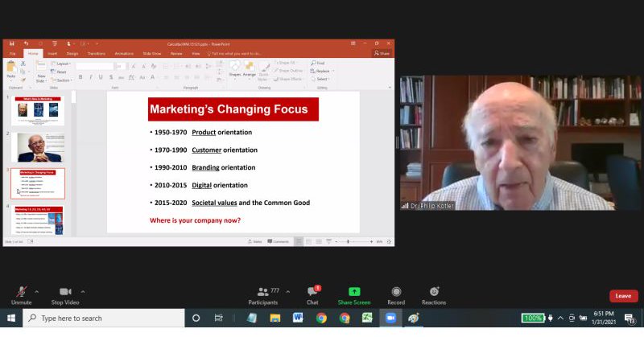Unmute the microphone in Zoom
Screen dimensions: 644x337
(22, 296)
